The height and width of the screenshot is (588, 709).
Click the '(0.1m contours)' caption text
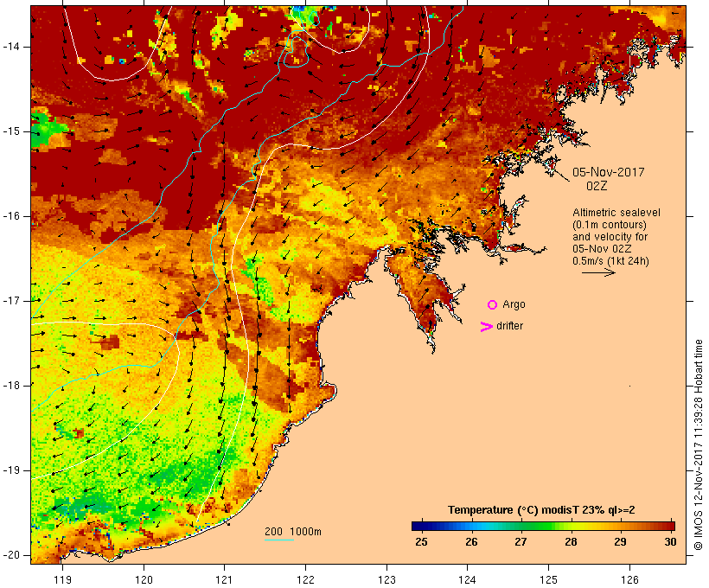pyautogui.click(x=610, y=225)
